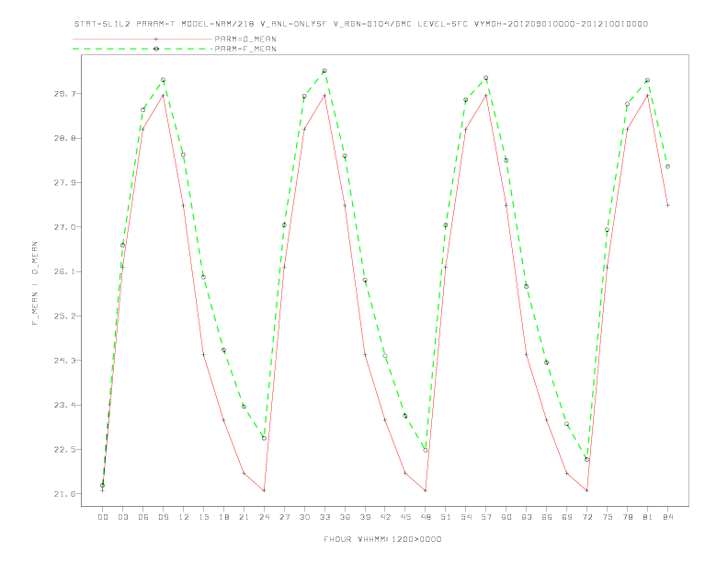
Task: Click x-axis tick label 75
Action: (608, 517)
